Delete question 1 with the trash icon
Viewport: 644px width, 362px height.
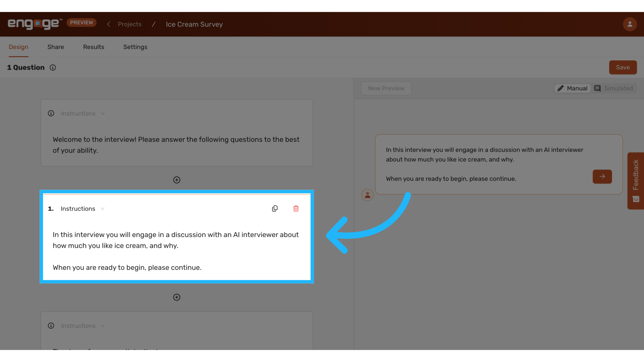(x=296, y=208)
